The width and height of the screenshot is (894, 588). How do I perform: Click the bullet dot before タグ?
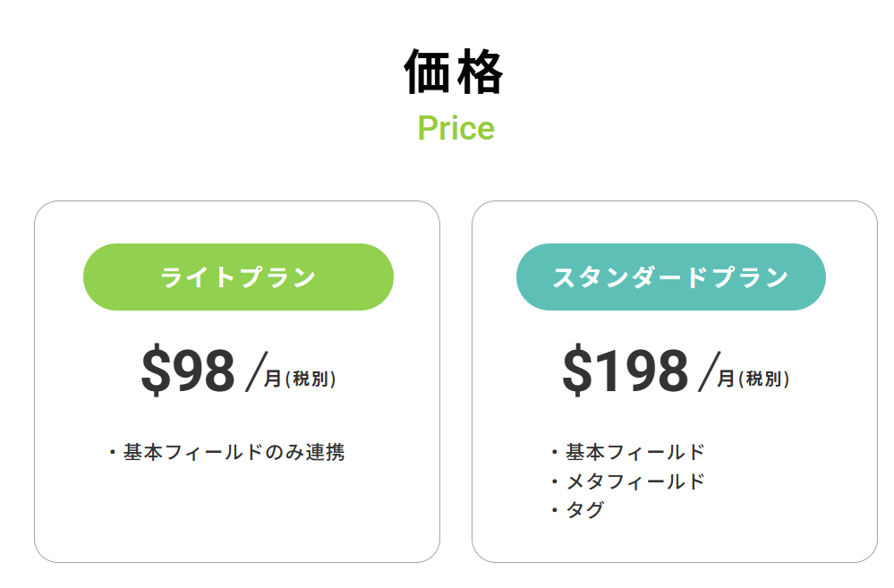click(x=555, y=511)
